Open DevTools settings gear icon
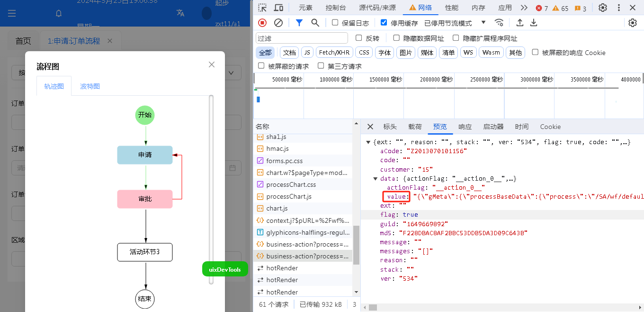The width and height of the screenshot is (644, 312). point(603,8)
